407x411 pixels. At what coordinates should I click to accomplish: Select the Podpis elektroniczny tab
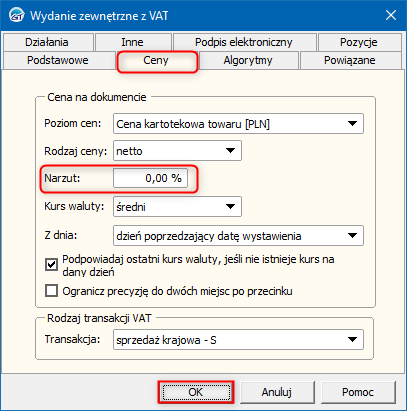244,42
